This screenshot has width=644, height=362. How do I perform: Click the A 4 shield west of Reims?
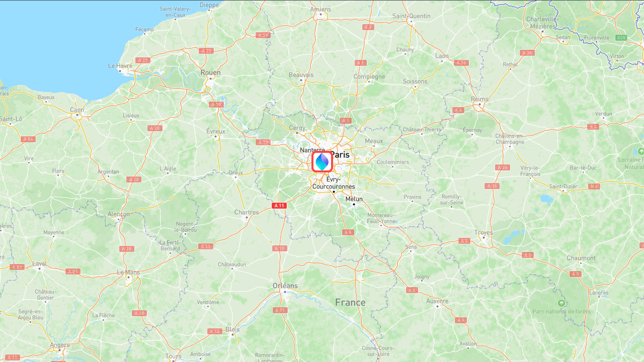coord(458,110)
